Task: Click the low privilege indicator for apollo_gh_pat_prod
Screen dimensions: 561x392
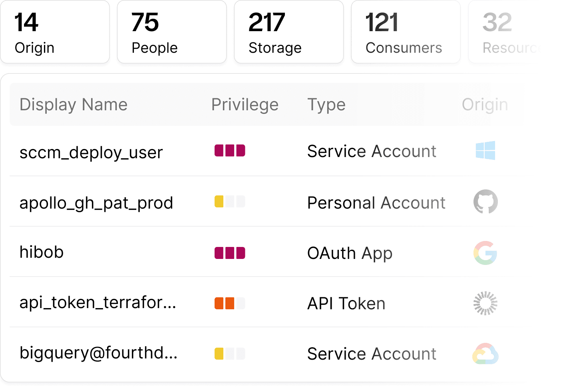Action: (x=230, y=201)
